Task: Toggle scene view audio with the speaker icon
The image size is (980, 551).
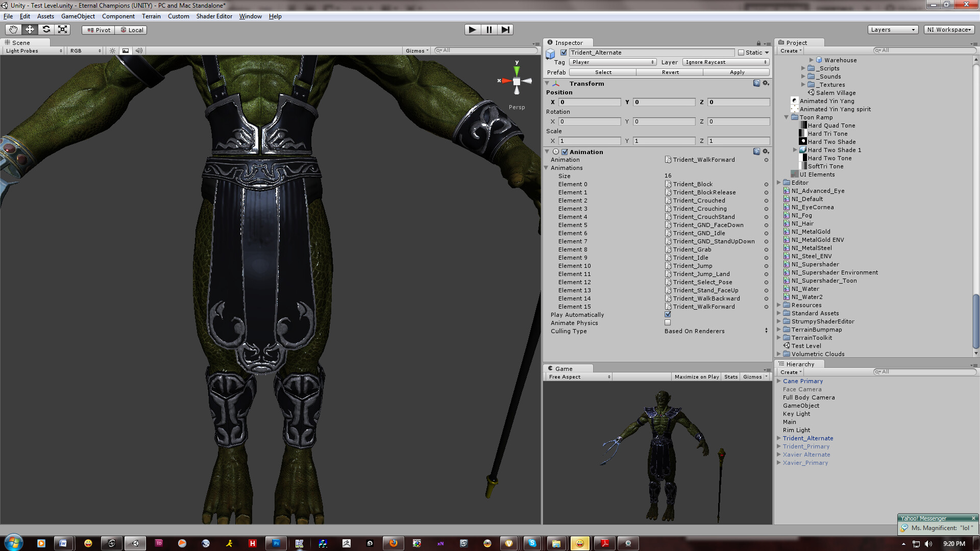Action: pyautogui.click(x=139, y=51)
